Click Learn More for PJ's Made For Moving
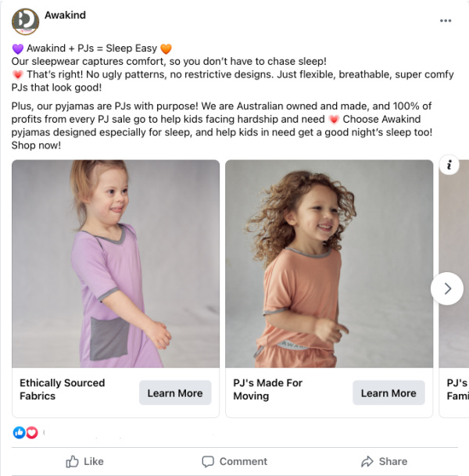 (x=388, y=393)
